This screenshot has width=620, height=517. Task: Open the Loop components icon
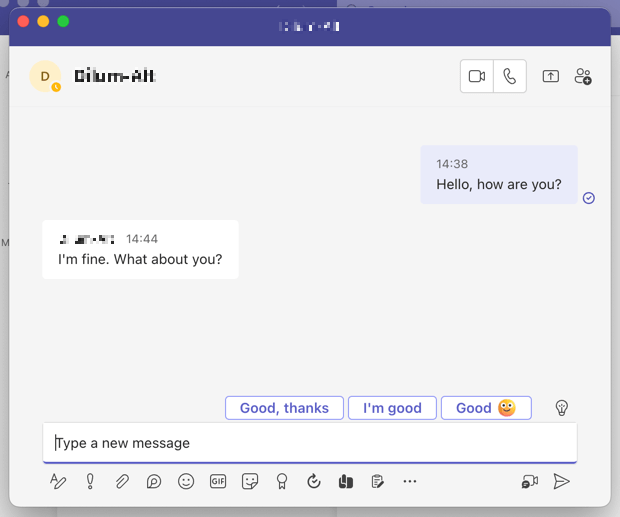click(x=154, y=481)
